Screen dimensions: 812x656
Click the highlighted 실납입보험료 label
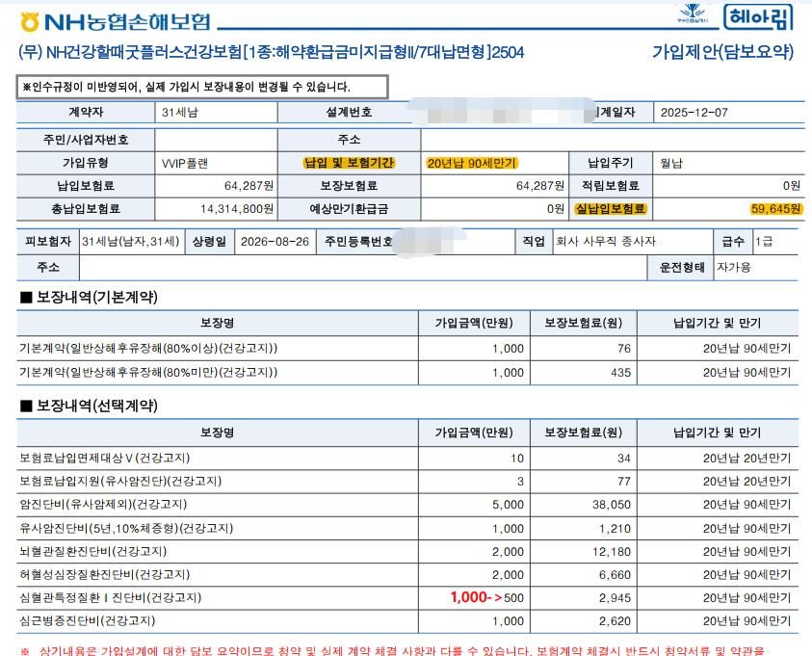[611, 208]
